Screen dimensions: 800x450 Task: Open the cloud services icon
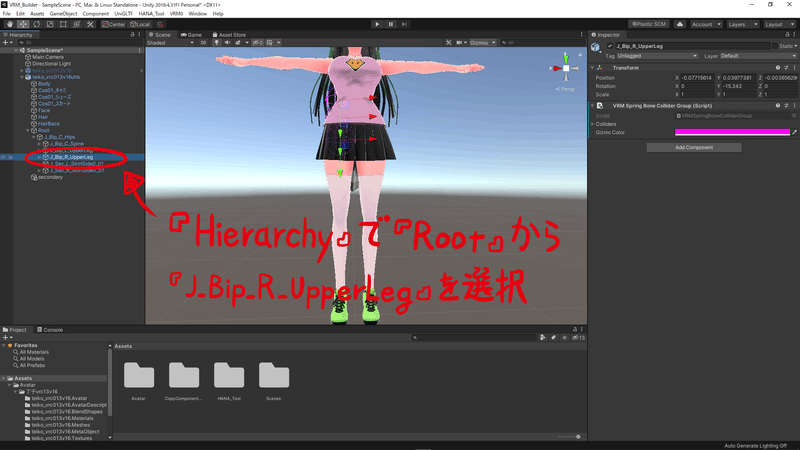(x=680, y=24)
